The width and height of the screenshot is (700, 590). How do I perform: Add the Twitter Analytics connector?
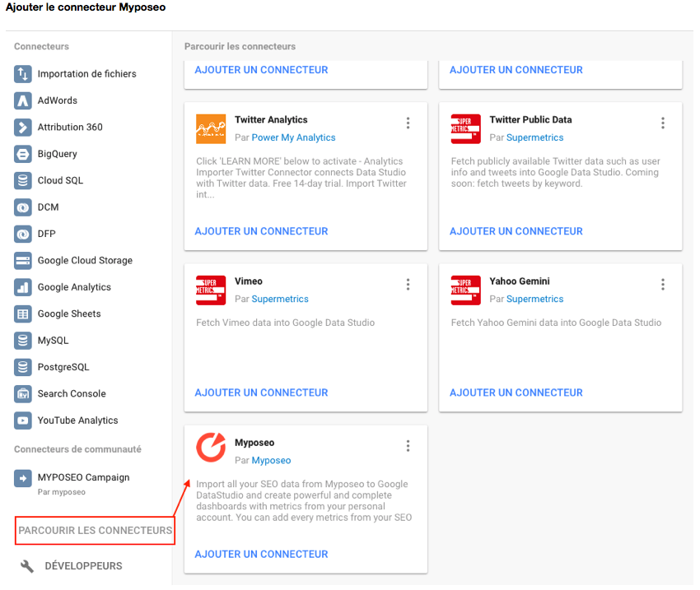click(262, 231)
